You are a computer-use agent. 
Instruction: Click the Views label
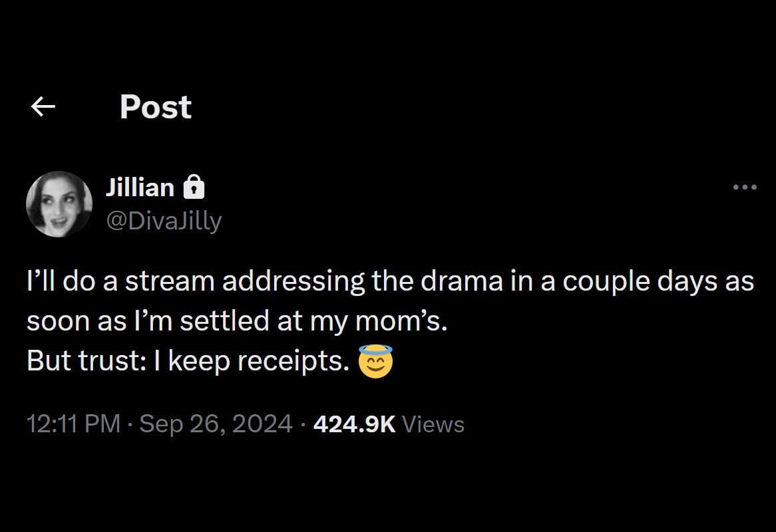click(x=433, y=424)
